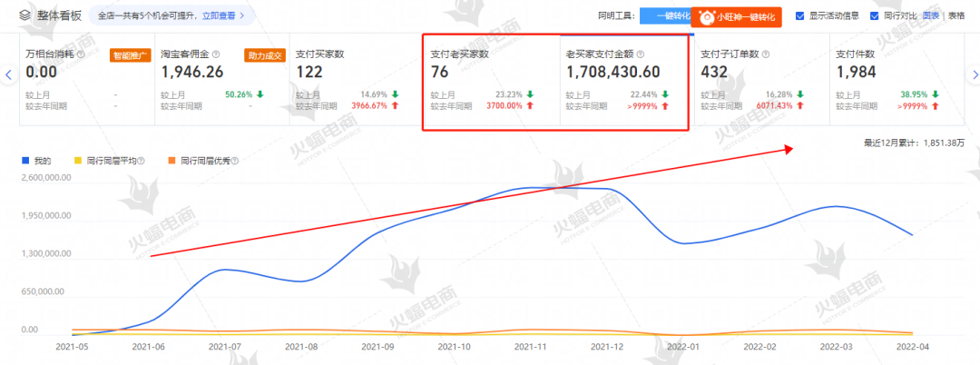Click the help icon beside 淘宝客佣金
This screenshot has width=980, height=365.
[217, 54]
